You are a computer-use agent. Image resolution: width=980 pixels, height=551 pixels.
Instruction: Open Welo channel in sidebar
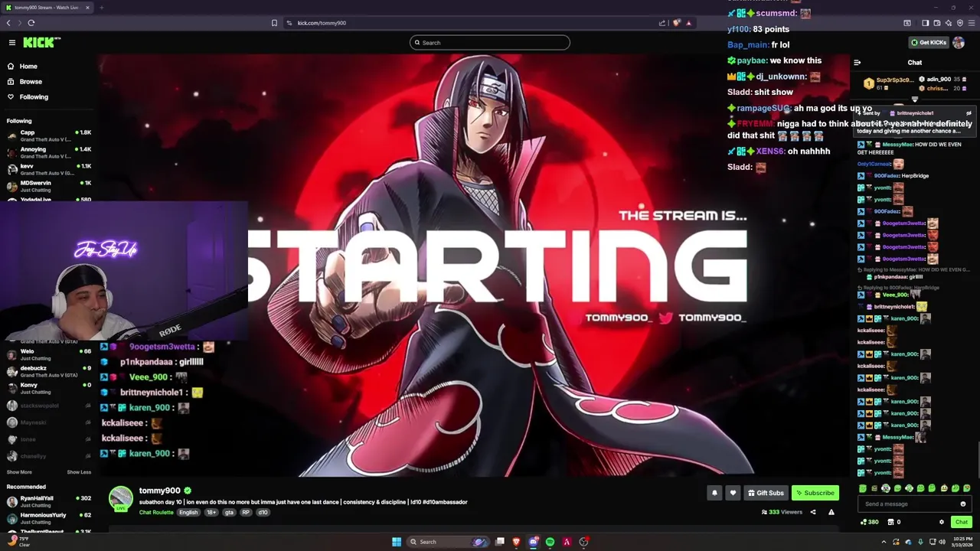tap(49, 354)
